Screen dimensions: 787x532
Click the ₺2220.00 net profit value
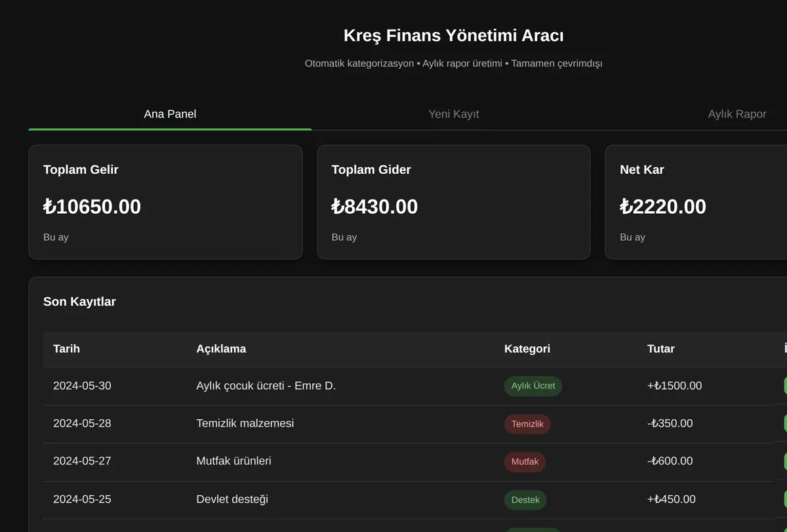pyautogui.click(x=663, y=207)
